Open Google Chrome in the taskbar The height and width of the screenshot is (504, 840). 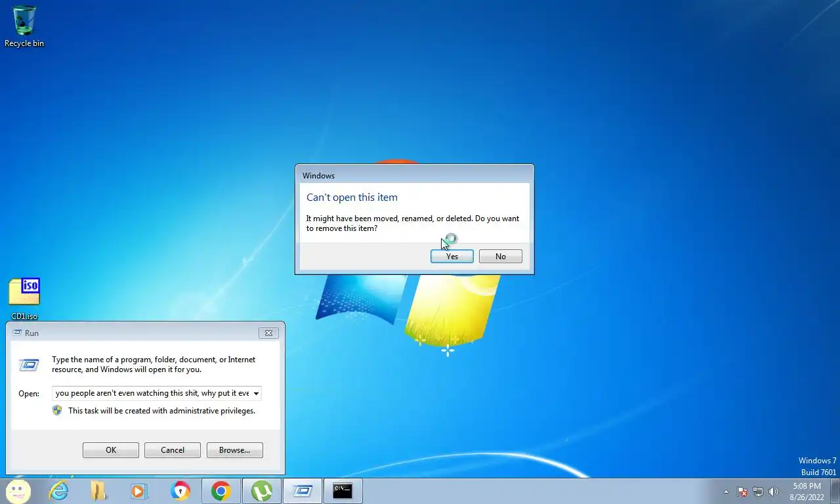[221, 491]
